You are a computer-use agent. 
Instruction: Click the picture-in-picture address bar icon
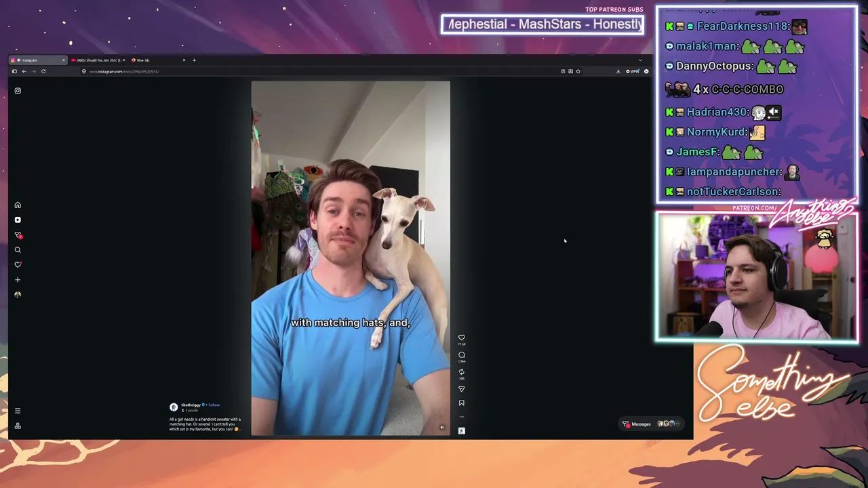tap(570, 71)
